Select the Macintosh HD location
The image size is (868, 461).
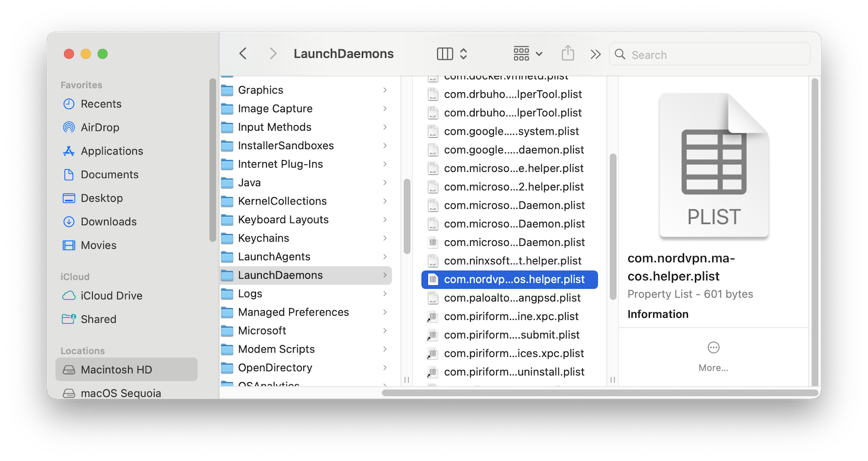[x=126, y=370]
